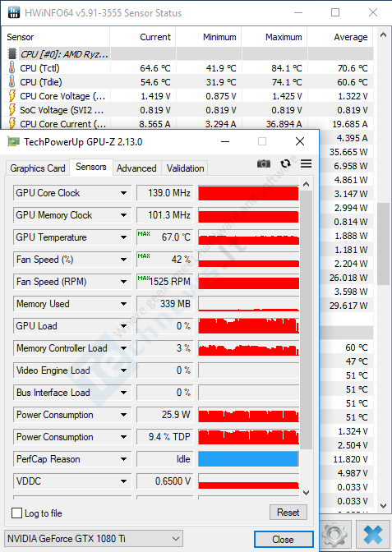Select the CPU [#0]: AMD Ryz... group row
Screen dimensions: 392x552
pos(188,54)
